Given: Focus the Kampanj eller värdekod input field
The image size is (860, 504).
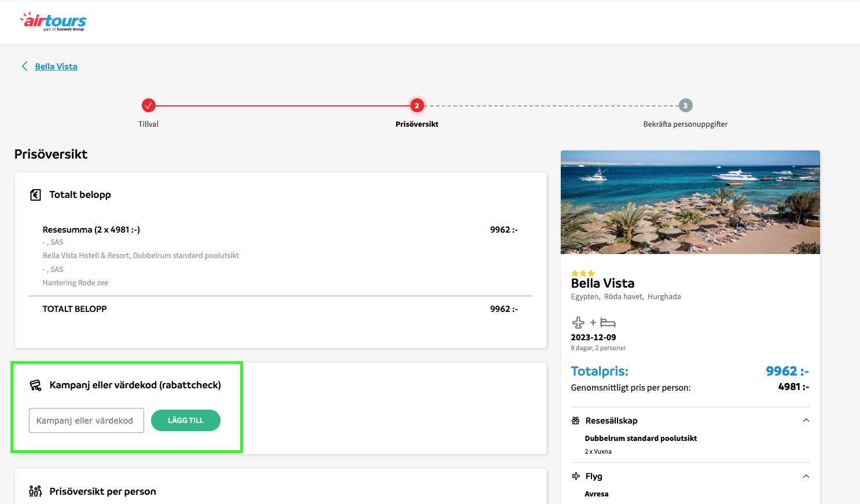Looking at the screenshot, I should click(86, 420).
